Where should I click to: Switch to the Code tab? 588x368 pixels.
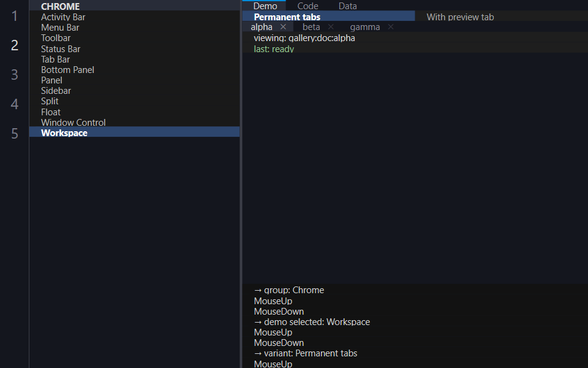tap(307, 6)
